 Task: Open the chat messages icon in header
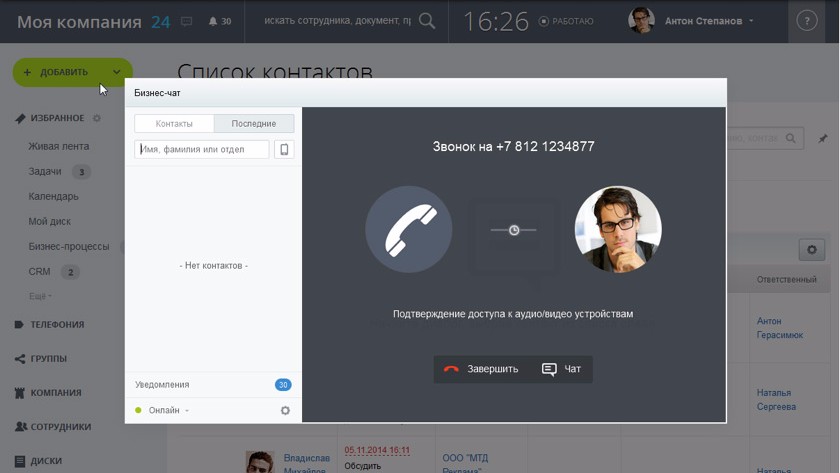(x=186, y=21)
